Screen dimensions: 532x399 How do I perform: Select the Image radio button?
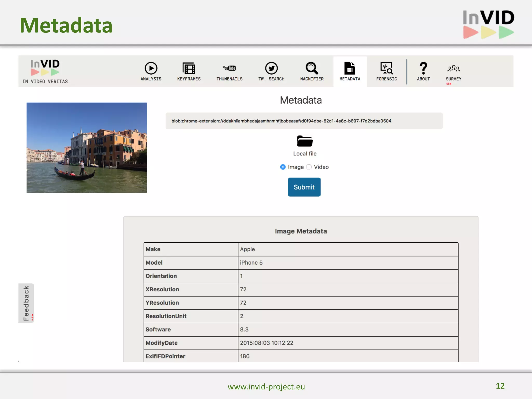[283, 167]
